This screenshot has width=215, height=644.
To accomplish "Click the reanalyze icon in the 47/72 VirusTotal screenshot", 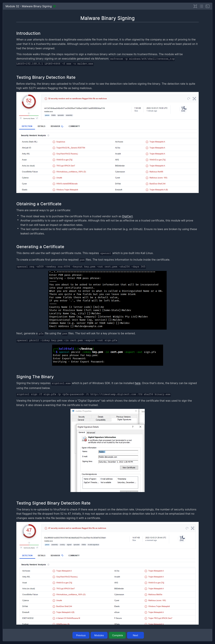I will coord(187,528).
